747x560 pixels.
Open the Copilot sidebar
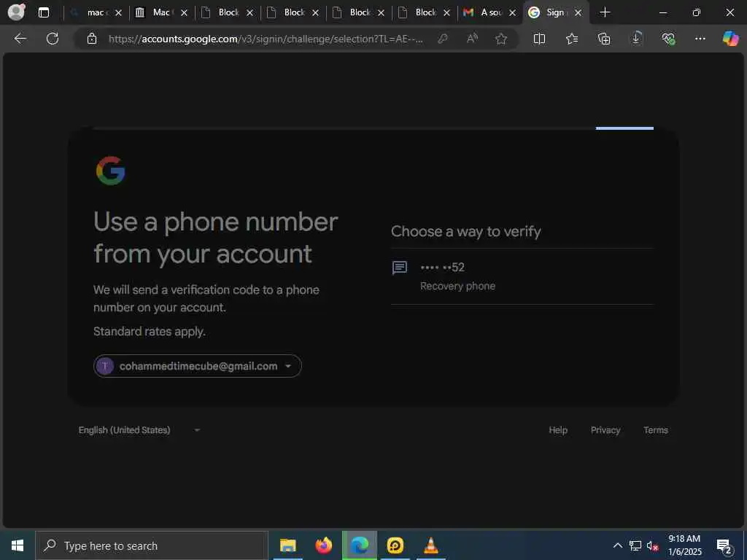pyautogui.click(x=730, y=38)
